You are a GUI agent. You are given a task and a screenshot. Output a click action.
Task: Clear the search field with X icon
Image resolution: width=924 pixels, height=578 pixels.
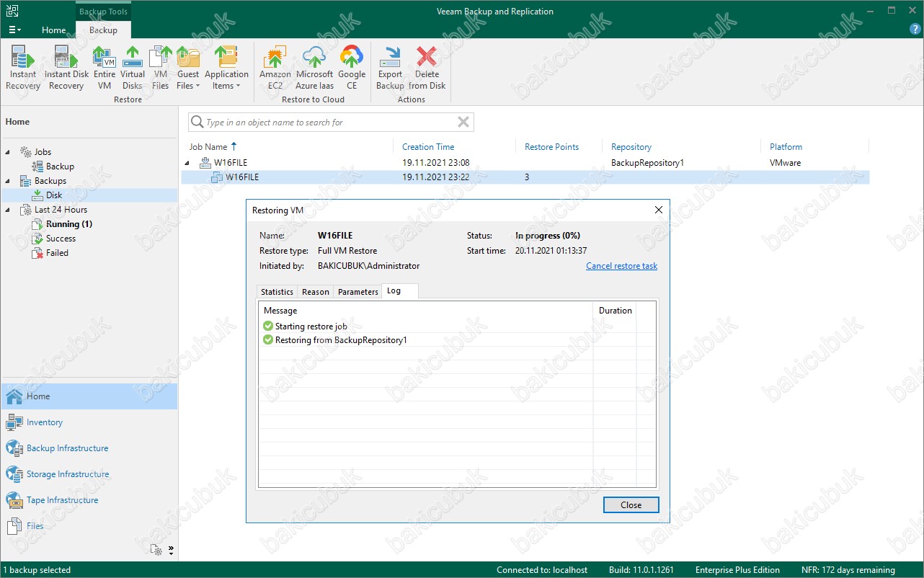(x=463, y=123)
